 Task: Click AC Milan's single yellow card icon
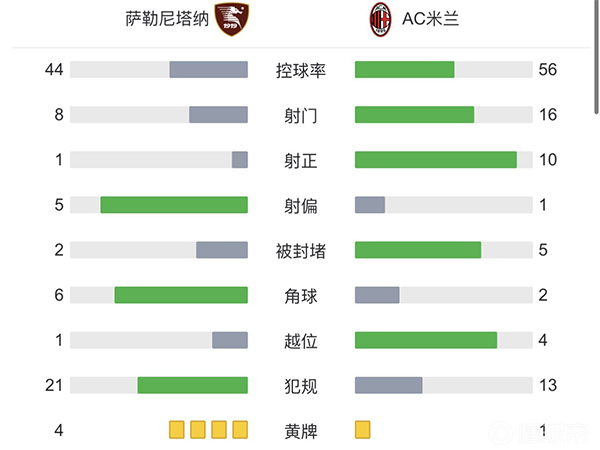pyautogui.click(x=362, y=430)
